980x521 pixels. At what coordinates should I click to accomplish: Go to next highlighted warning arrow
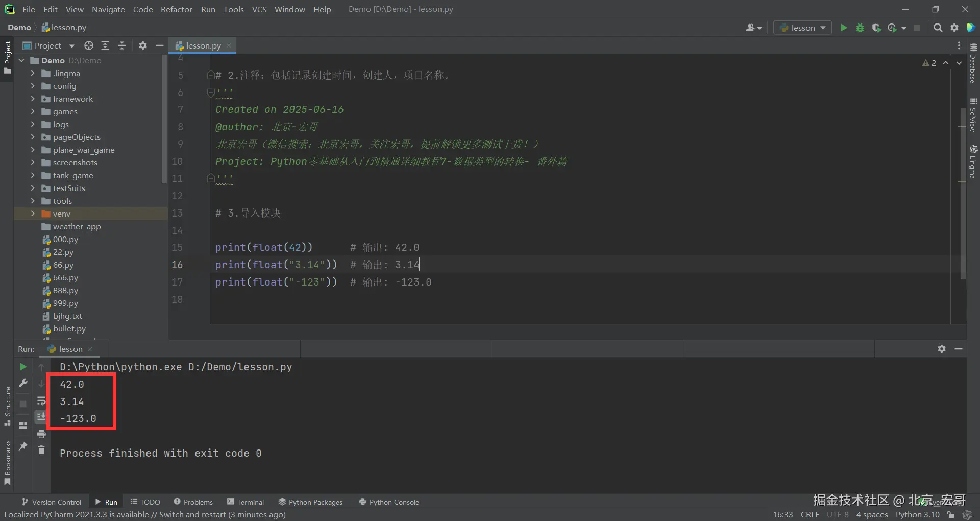pyautogui.click(x=959, y=63)
